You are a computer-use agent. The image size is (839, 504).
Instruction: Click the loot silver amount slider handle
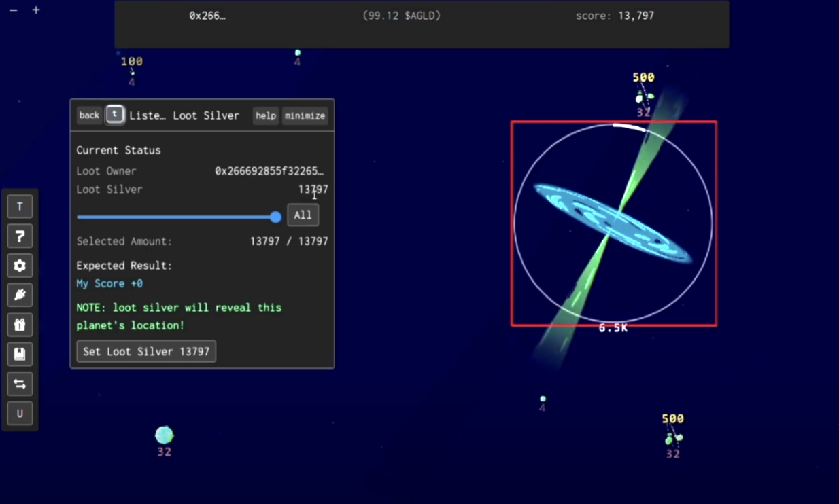[275, 217]
